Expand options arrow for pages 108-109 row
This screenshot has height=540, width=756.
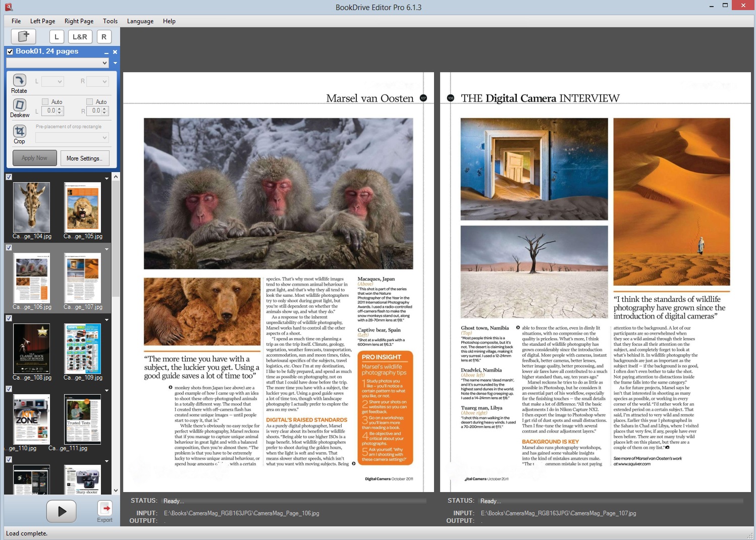tap(106, 320)
